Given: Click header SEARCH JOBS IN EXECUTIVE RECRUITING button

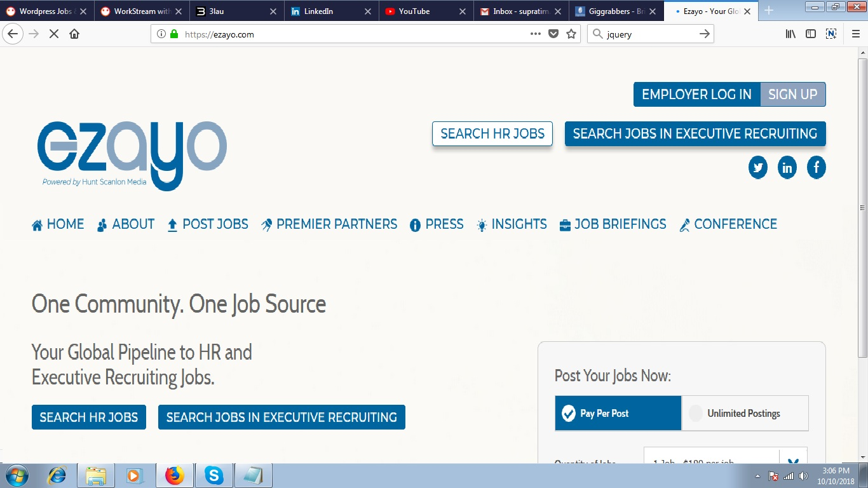Looking at the screenshot, I should [695, 134].
